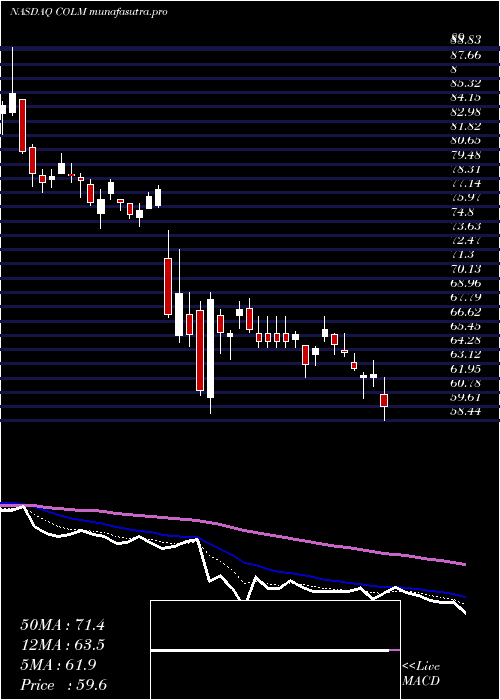Screen dimensions: 500x700
Task: Click the 66.62 price axis label
Action: pyautogui.click(x=466, y=312)
